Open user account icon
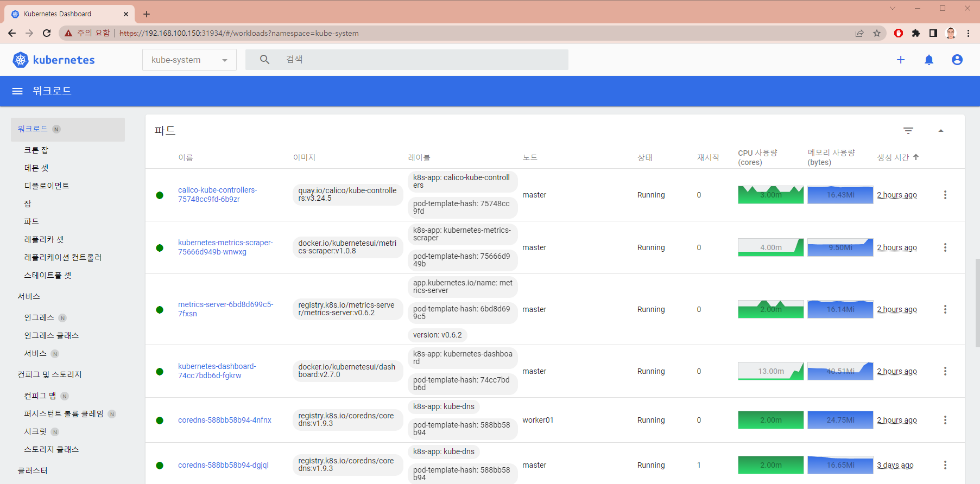The height and width of the screenshot is (484, 980). pyautogui.click(x=957, y=60)
